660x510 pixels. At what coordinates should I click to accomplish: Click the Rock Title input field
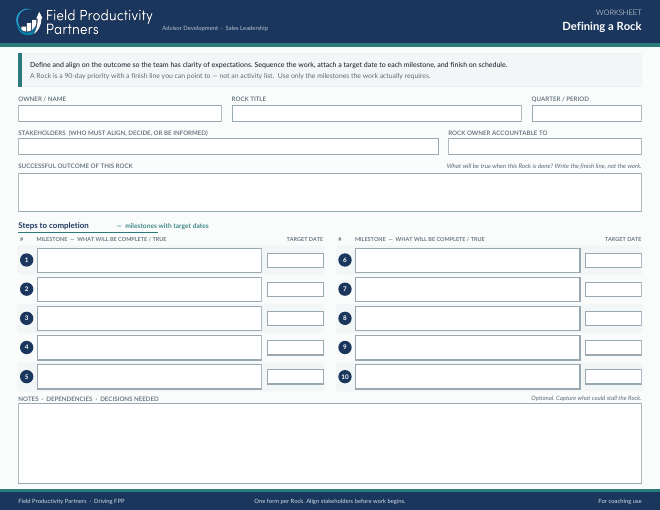point(377,114)
